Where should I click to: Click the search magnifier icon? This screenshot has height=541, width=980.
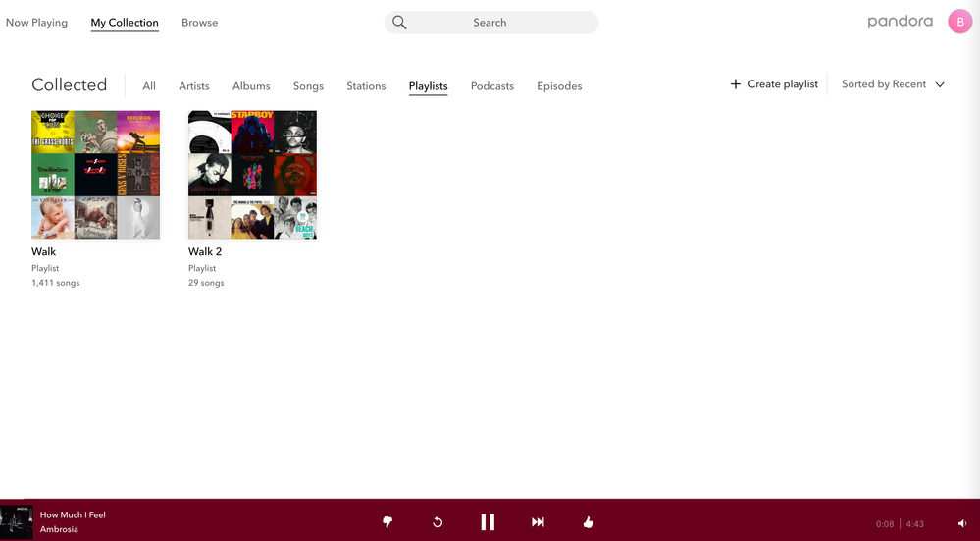[399, 23]
